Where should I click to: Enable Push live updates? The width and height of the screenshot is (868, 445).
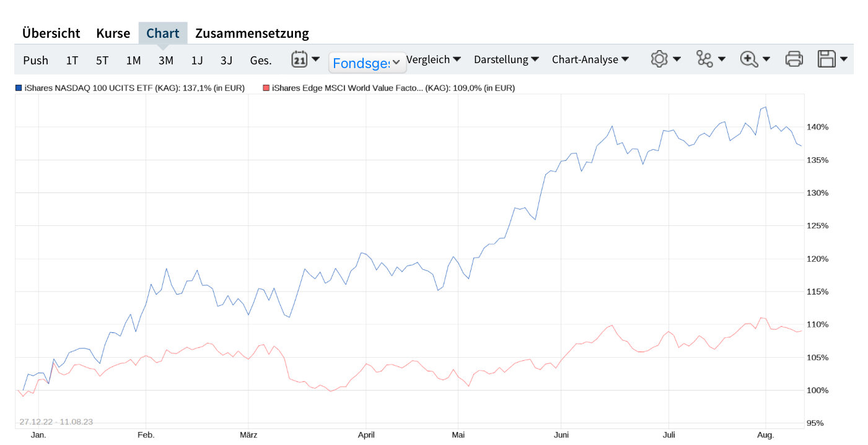pos(35,60)
